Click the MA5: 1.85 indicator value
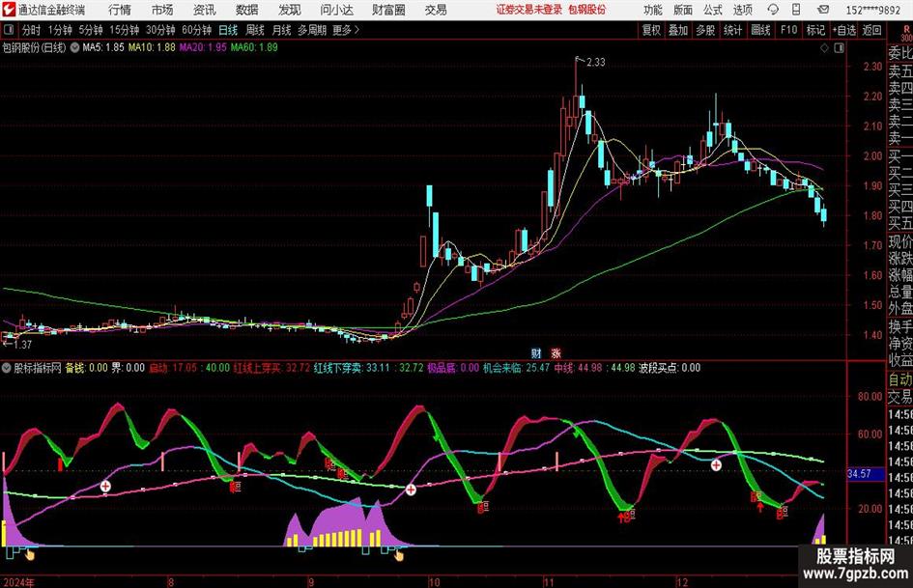This screenshot has height=588, width=913. point(103,47)
